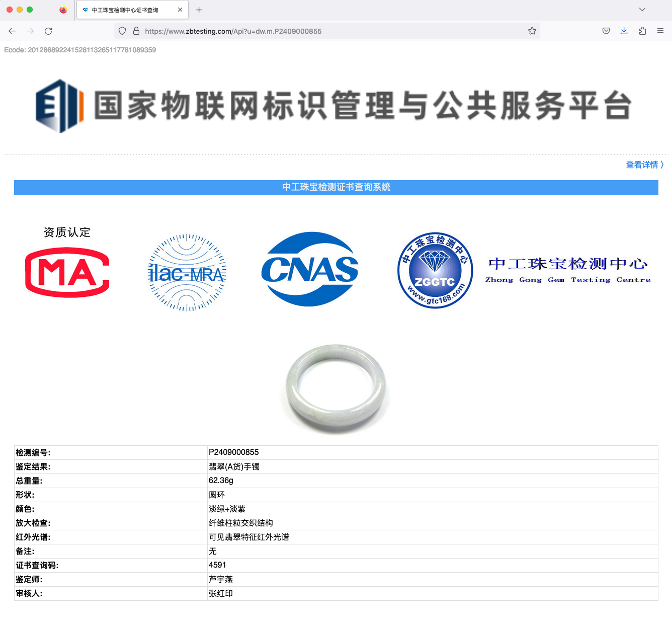Select the 中工珠宝检测中心证书查询 tab
Screen dimensions: 672x634
125,10
